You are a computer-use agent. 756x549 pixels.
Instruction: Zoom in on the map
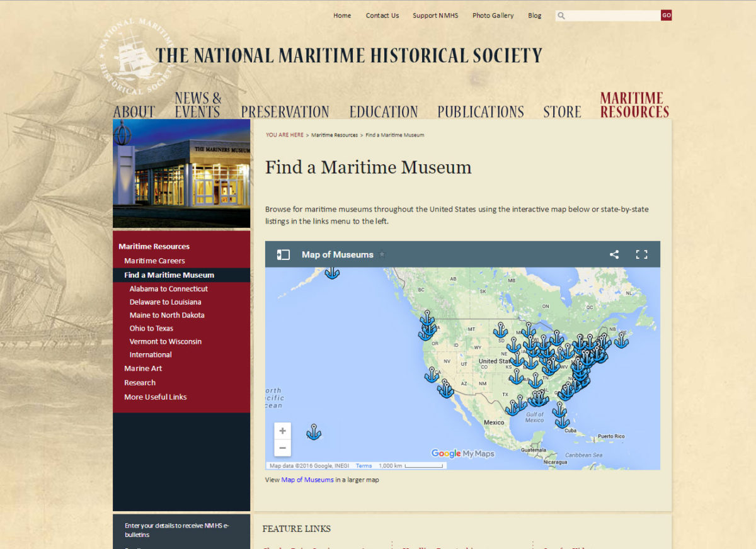pos(282,431)
